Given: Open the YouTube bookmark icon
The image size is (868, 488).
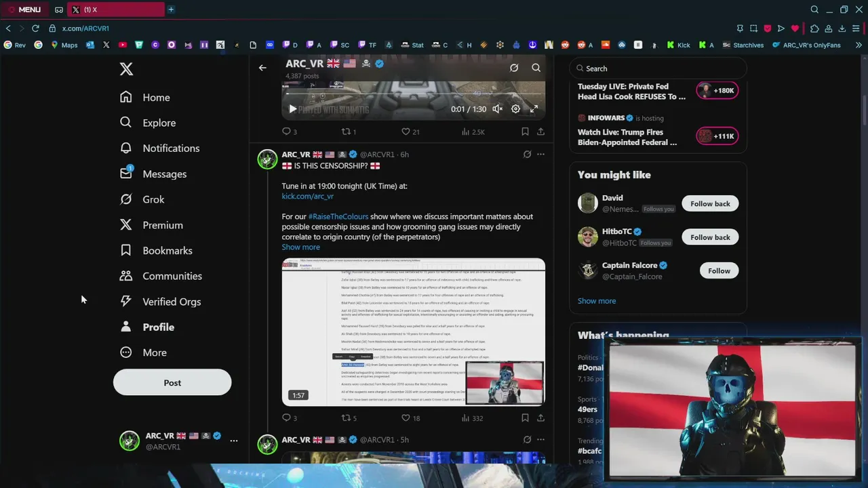Looking at the screenshot, I should (x=123, y=45).
